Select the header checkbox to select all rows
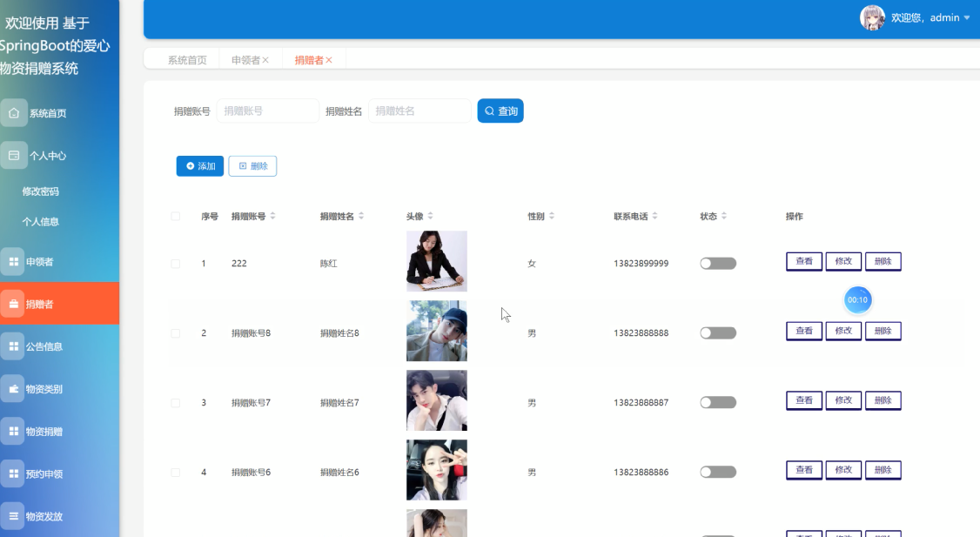 pyautogui.click(x=175, y=216)
